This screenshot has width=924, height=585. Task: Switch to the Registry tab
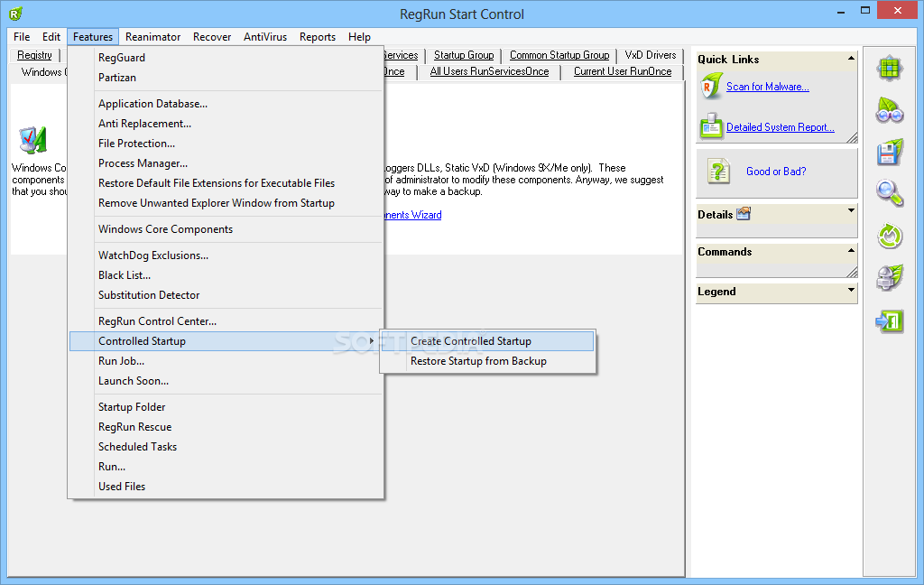click(x=35, y=55)
